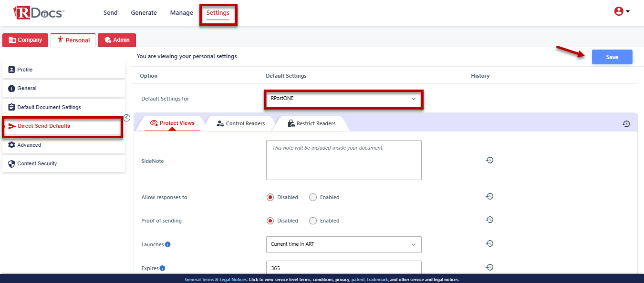This screenshot has width=644, height=283.
Task: Open the Manage menu
Action: [181, 13]
